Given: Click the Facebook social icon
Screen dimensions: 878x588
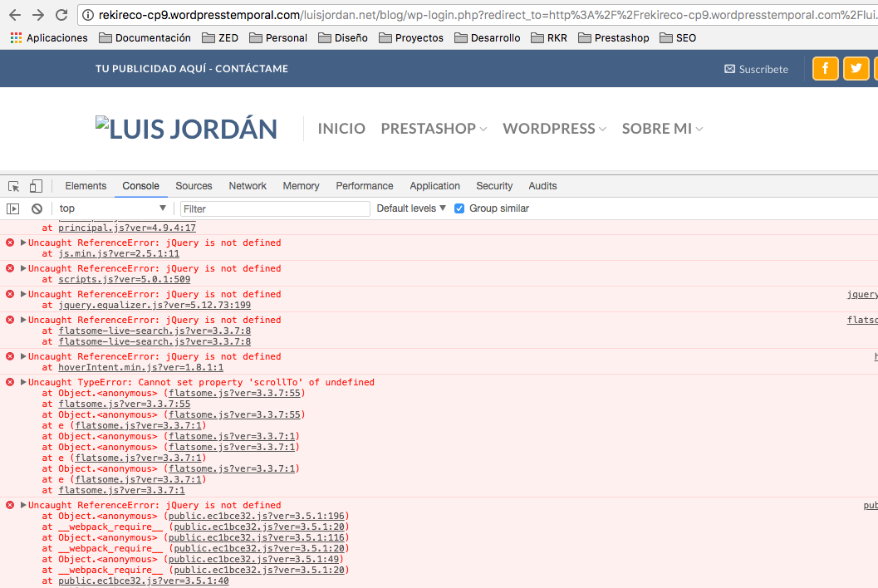Looking at the screenshot, I should point(826,68).
